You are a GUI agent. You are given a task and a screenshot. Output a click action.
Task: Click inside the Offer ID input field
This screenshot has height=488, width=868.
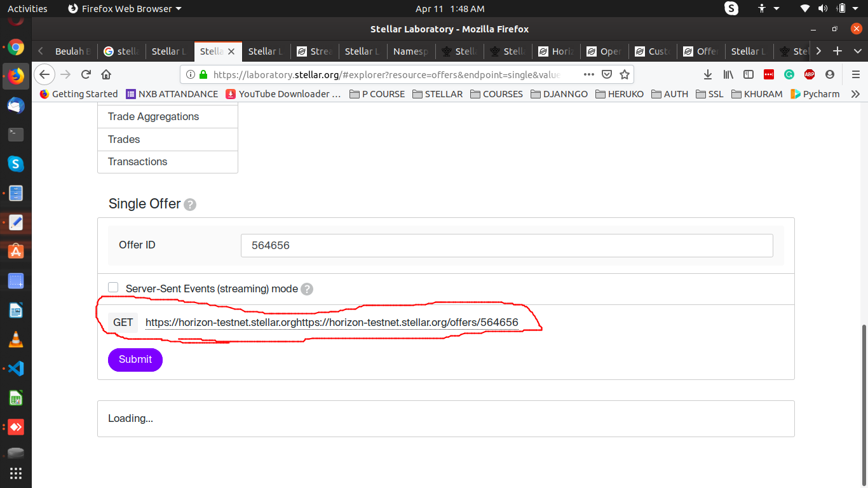506,245
